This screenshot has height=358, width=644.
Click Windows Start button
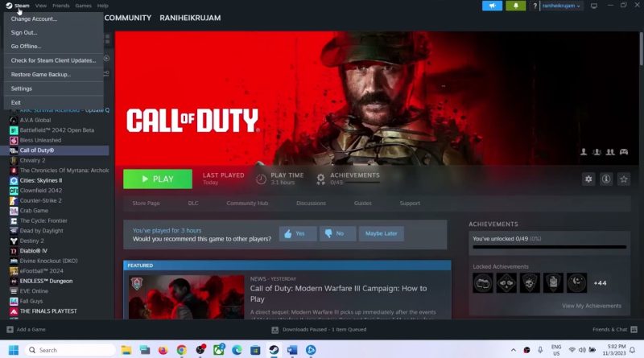pyautogui.click(x=14, y=350)
